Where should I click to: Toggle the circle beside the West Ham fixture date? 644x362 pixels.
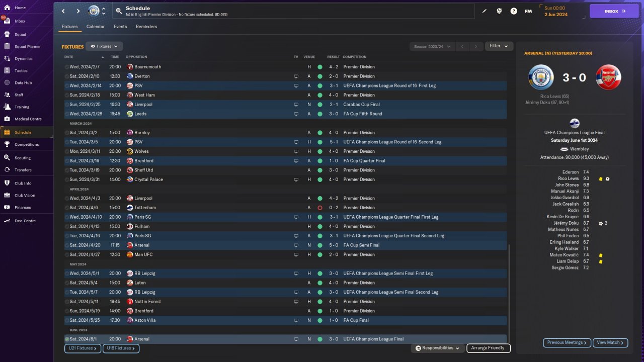[x=67, y=95]
